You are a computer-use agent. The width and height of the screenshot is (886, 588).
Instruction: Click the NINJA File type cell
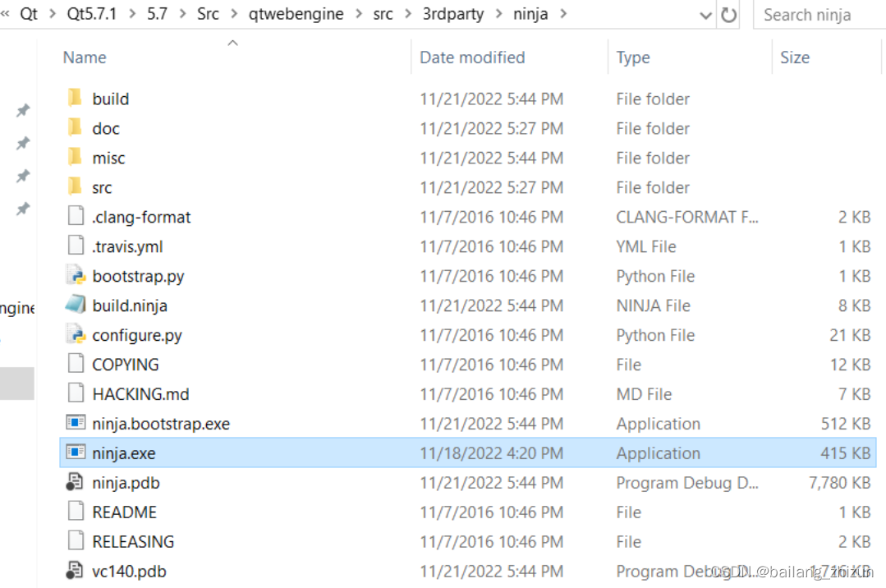pos(653,305)
